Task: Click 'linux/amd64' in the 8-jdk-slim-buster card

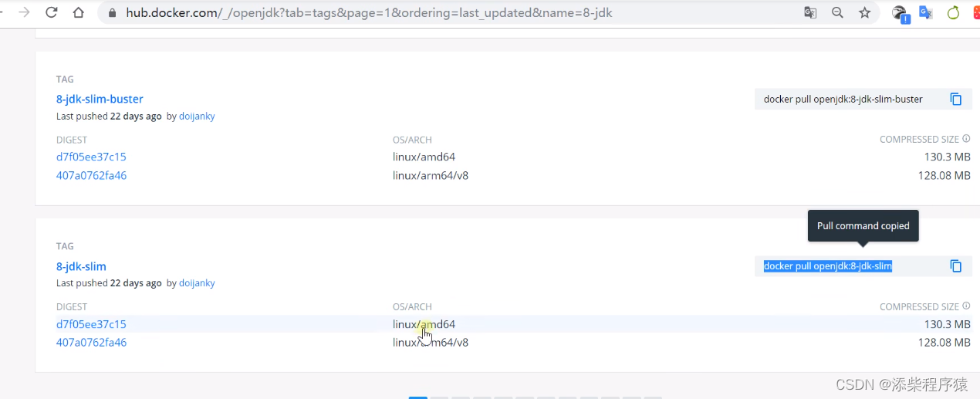Action: click(424, 157)
